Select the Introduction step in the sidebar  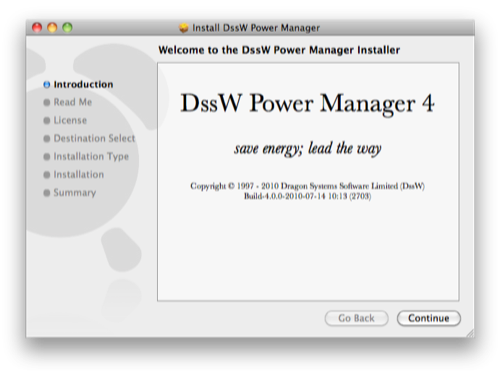(x=83, y=84)
